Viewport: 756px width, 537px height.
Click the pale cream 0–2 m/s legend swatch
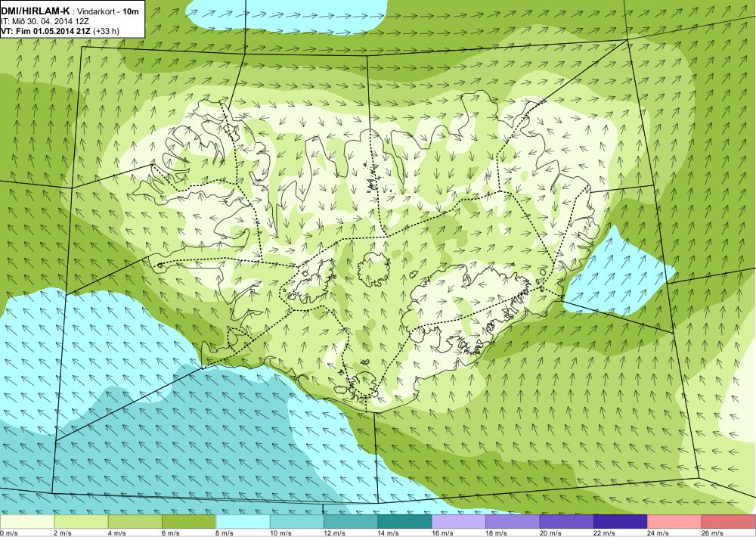pos(27,522)
